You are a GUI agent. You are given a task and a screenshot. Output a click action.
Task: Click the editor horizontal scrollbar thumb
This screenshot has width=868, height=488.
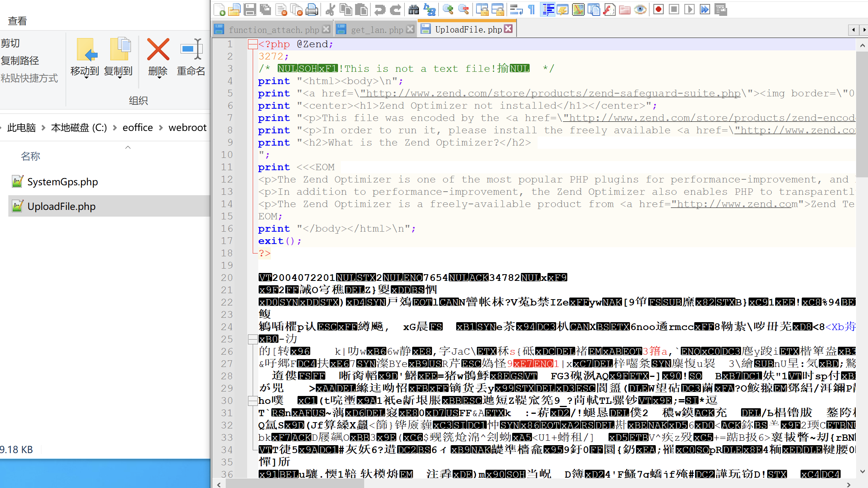(294, 484)
